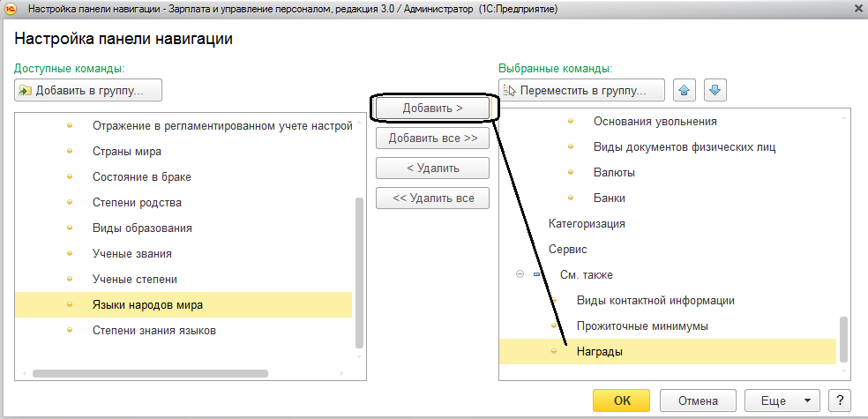Click bullet icon beside Награды
This screenshot has height=419, width=868.
click(554, 351)
